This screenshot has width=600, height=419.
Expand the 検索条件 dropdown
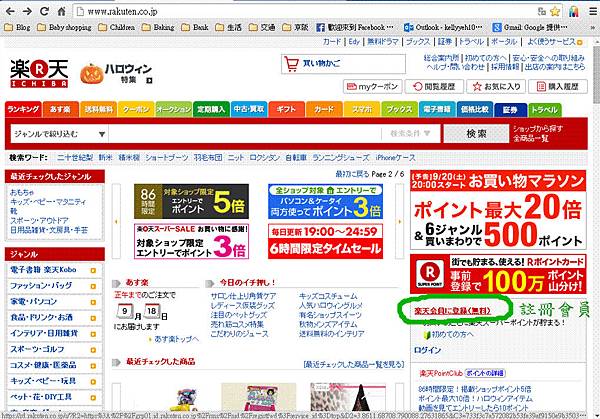(x=410, y=134)
